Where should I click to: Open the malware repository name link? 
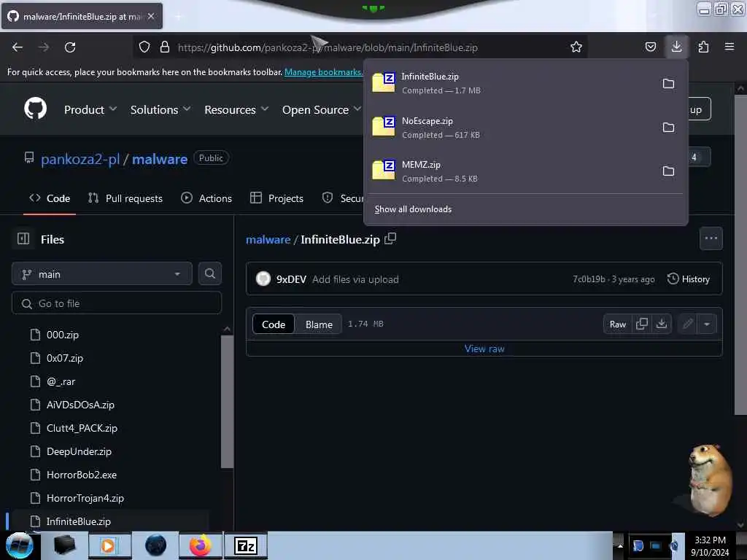(x=160, y=159)
